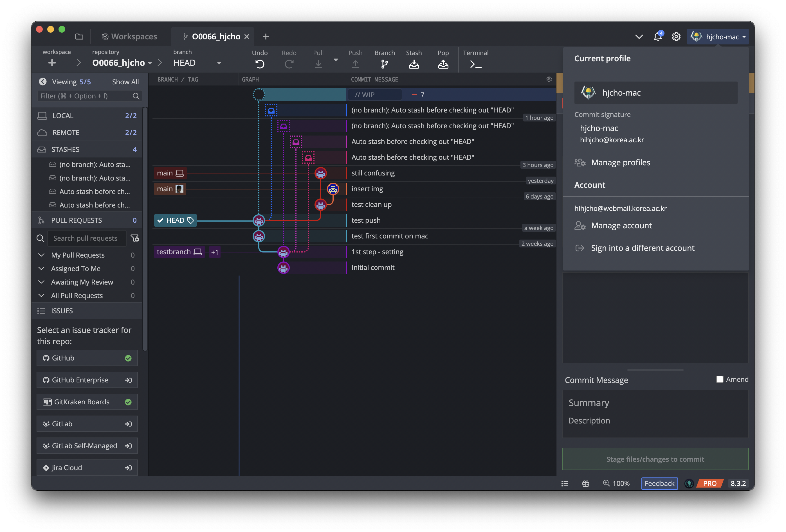
Task: Open the branch HEAD dropdown
Action: tap(219, 63)
